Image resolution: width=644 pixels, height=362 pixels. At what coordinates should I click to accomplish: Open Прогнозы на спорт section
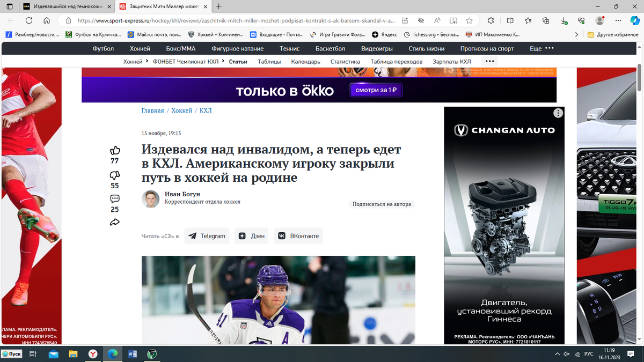pyautogui.click(x=487, y=48)
